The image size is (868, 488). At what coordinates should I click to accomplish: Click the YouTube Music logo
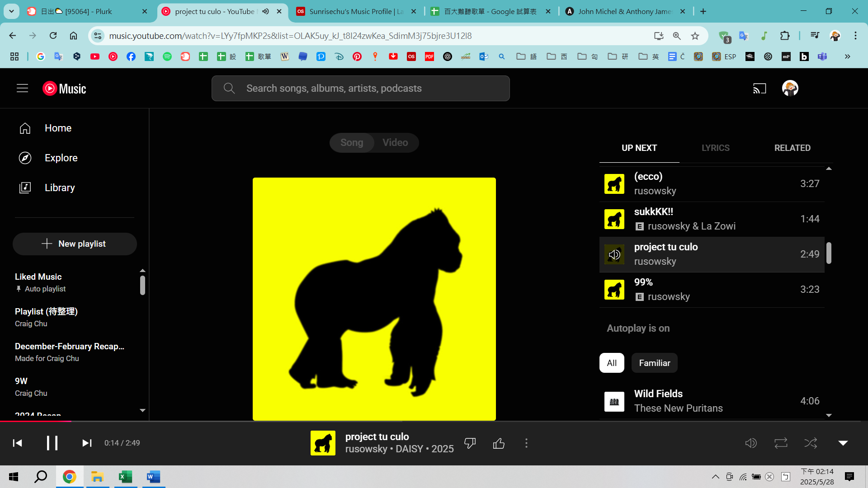(x=64, y=89)
